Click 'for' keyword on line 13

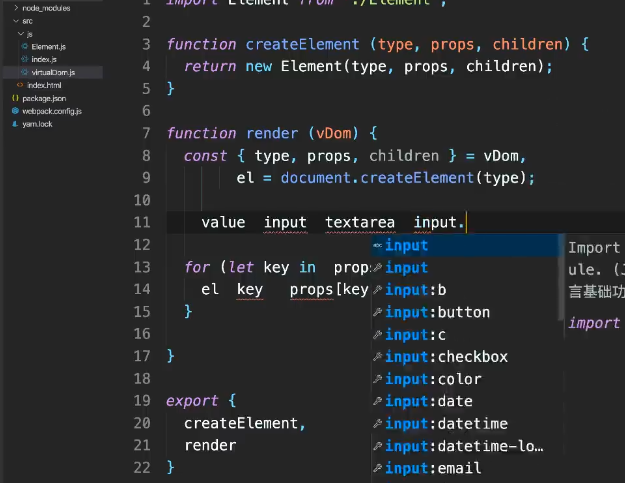[197, 267]
